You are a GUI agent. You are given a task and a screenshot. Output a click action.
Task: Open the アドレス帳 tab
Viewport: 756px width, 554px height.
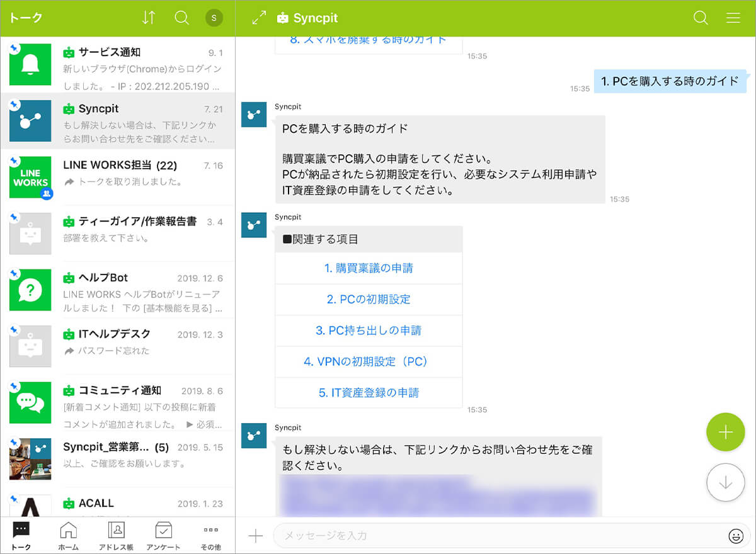point(116,536)
